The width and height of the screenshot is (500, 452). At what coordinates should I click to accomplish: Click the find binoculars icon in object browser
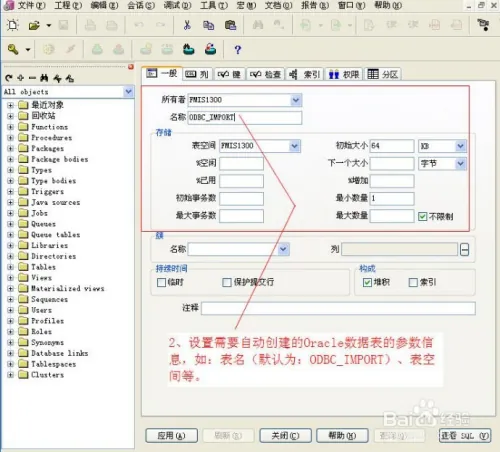coord(44,78)
